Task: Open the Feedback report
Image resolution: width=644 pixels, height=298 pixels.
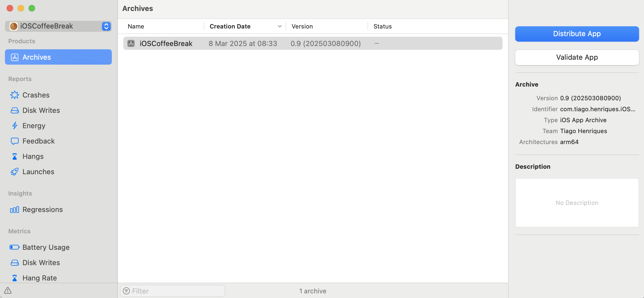Action: click(39, 141)
